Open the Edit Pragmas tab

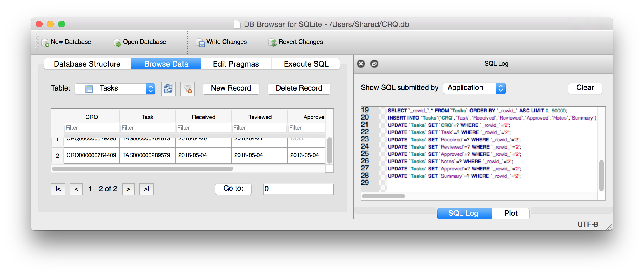[x=236, y=64]
